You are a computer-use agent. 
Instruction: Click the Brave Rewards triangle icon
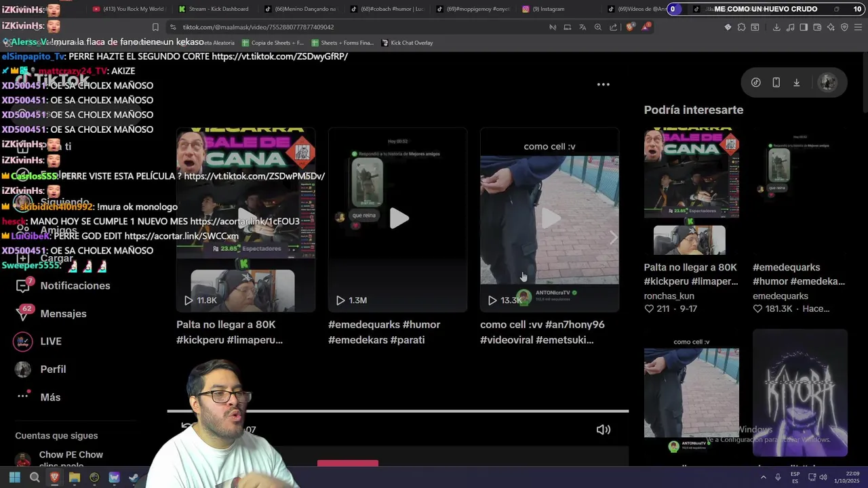point(647,27)
